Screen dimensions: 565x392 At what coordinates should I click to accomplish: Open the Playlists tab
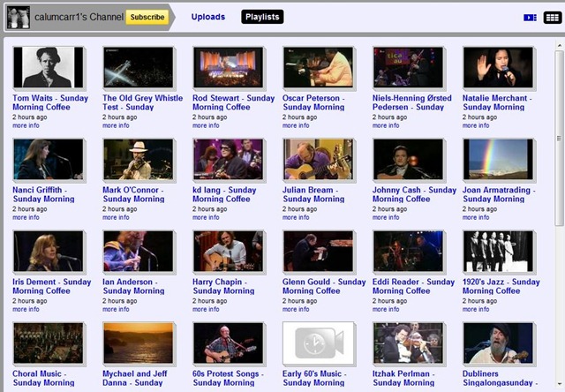[262, 17]
